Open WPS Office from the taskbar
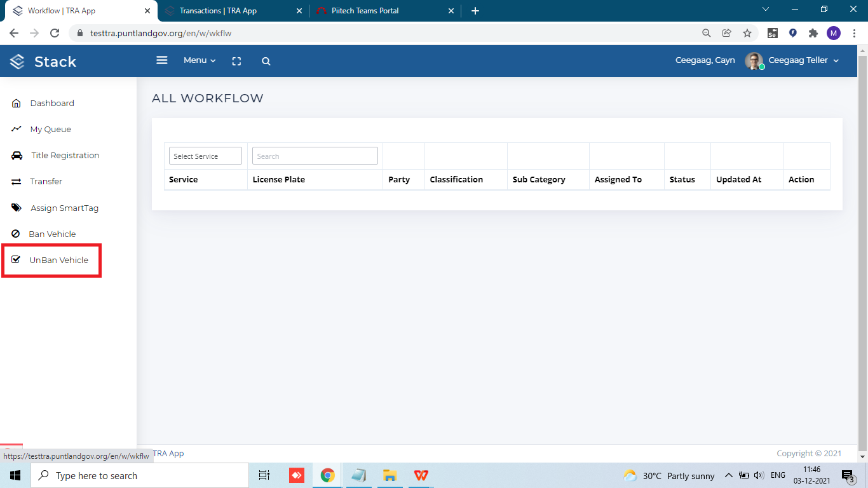The height and width of the screenshot is (488, 868). click(421, 475)
